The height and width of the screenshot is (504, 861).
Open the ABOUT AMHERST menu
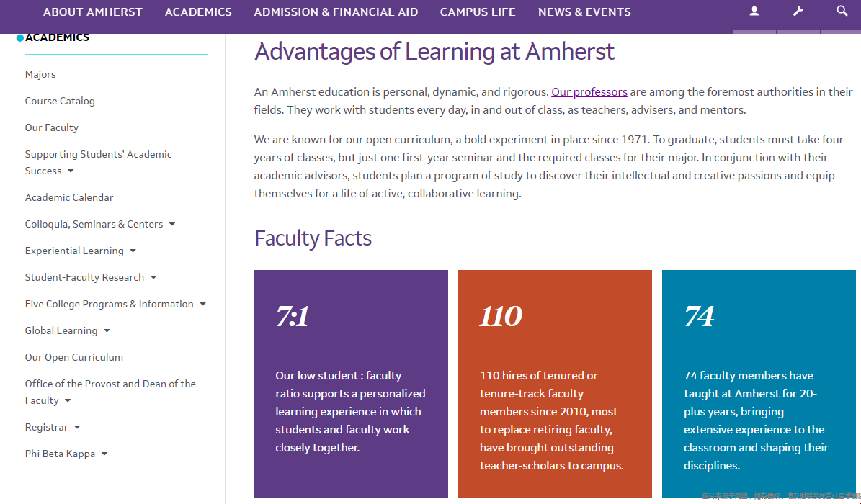pos(92,12)
